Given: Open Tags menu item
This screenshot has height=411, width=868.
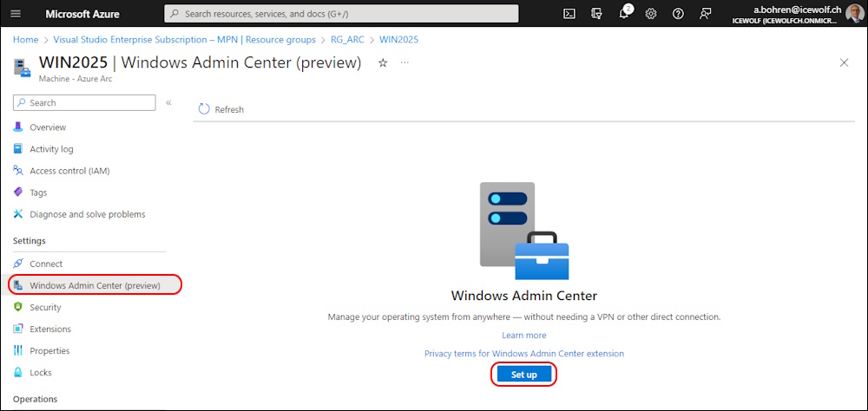Looking at the screenshot, I should click(38, 192).
